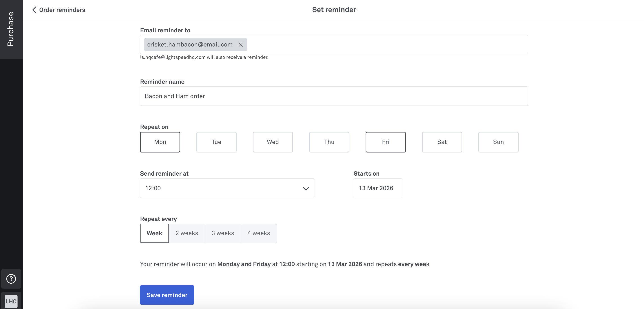Toggle Mon repeat day
The width and height of the screenshot is (644, 309).
[160, 142]
